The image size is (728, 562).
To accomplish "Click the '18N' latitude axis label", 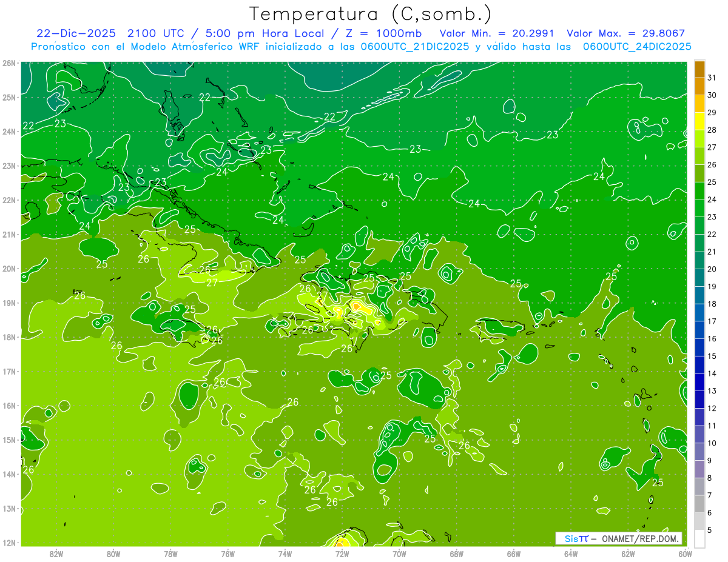I will pos(8,337).
